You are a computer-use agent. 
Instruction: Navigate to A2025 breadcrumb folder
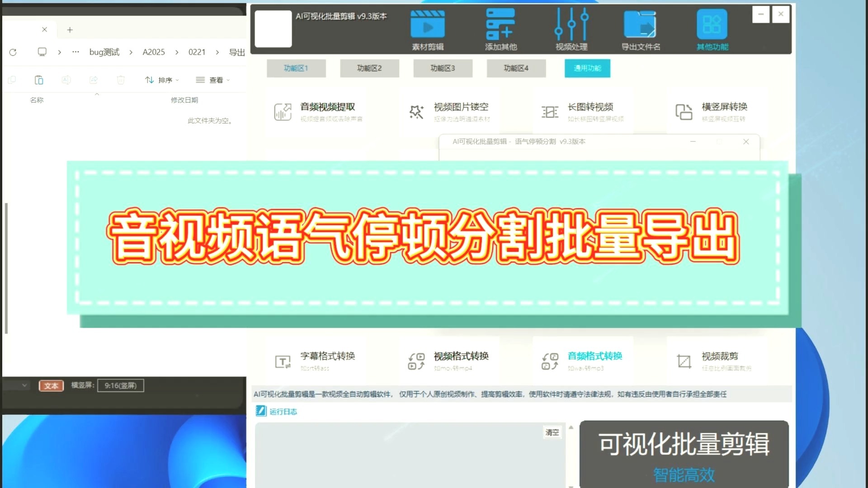tap(154, 52)
